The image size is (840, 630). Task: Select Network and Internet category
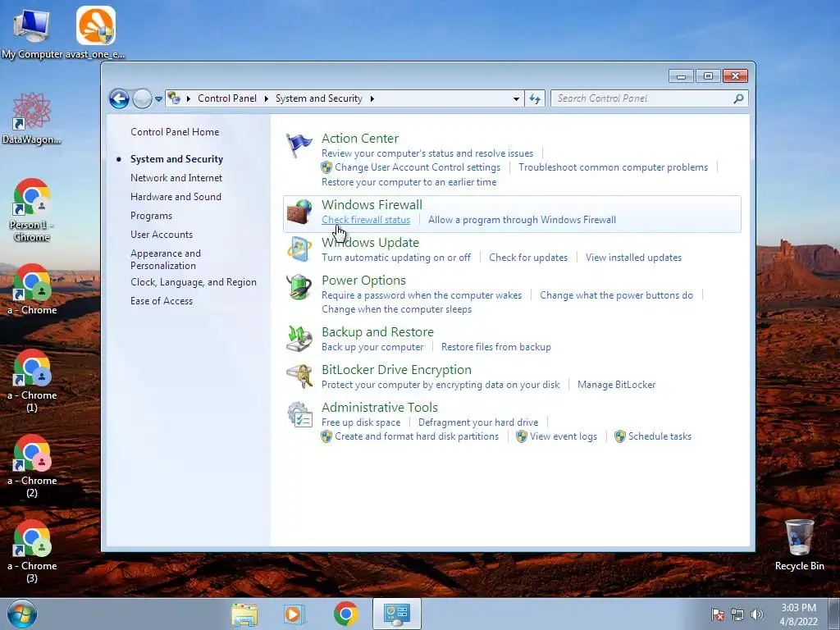tap(176, 178)
